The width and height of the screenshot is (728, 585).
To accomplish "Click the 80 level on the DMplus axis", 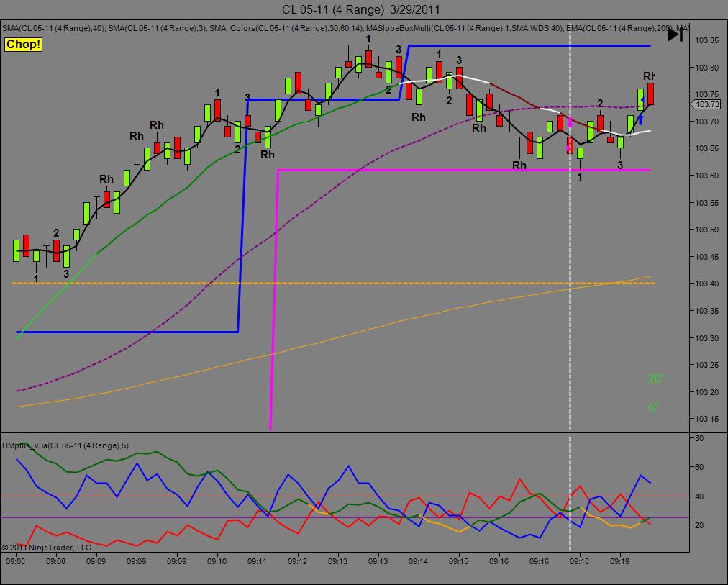I will [x=699, y=437].
